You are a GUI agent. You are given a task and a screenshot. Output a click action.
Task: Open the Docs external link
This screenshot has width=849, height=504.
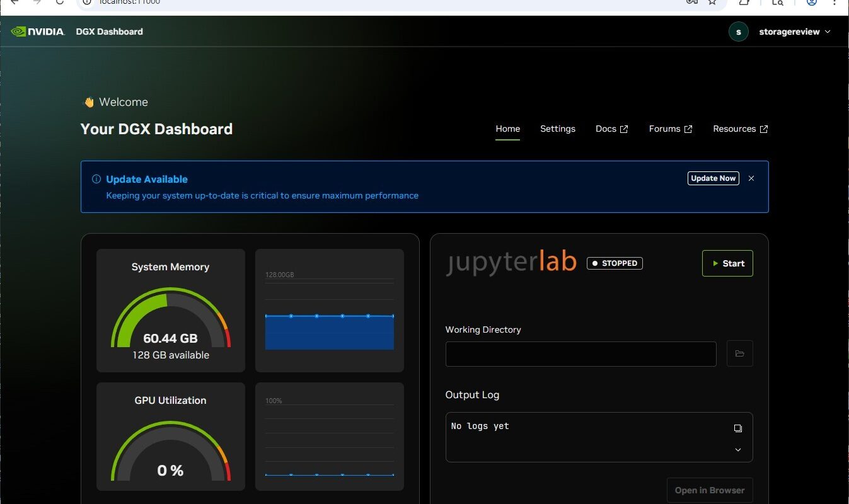point(611,129)
